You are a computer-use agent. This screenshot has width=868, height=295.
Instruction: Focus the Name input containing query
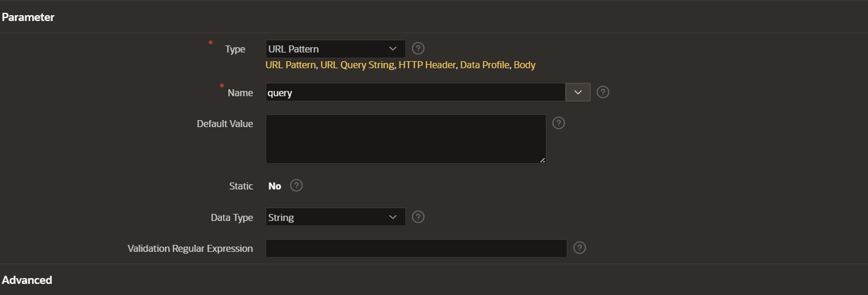click(415, 92)
